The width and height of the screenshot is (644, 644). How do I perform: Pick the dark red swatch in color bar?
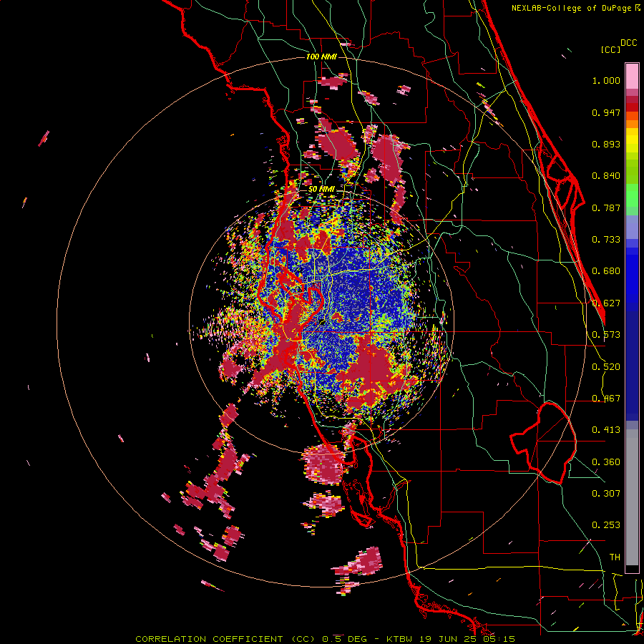632,107
